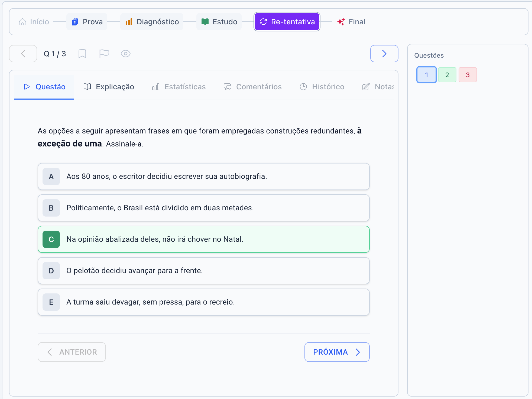Pick answer option E about recreio
The height and width of the screenshot is (399, 532).
coord(203,302)
